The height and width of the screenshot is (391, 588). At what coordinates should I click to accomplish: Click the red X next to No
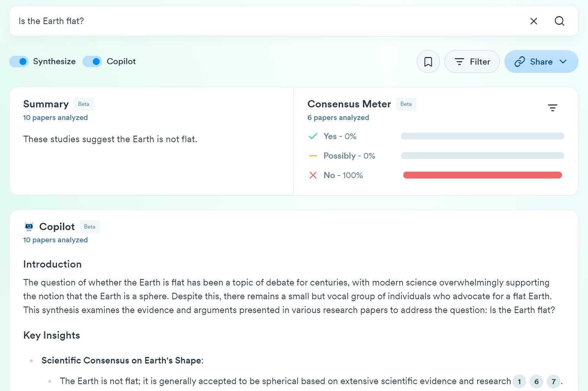313,175
